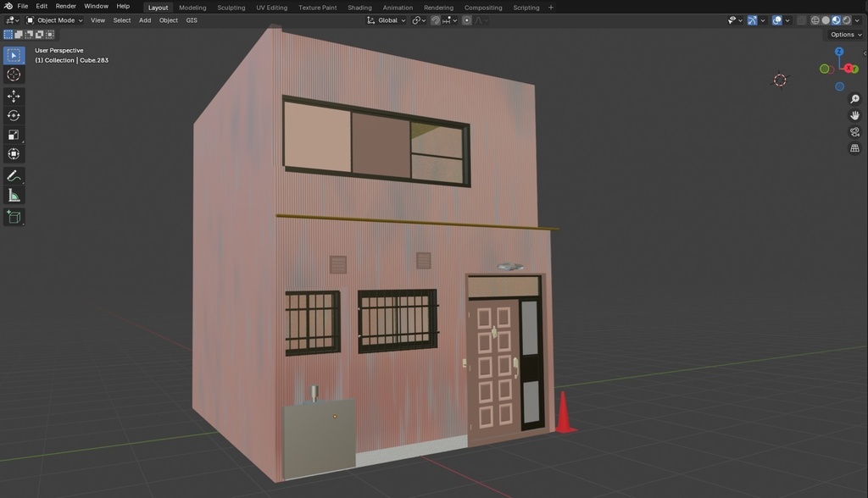Set selection mode to invert
868x498 pixels.
tap(39, 35)
